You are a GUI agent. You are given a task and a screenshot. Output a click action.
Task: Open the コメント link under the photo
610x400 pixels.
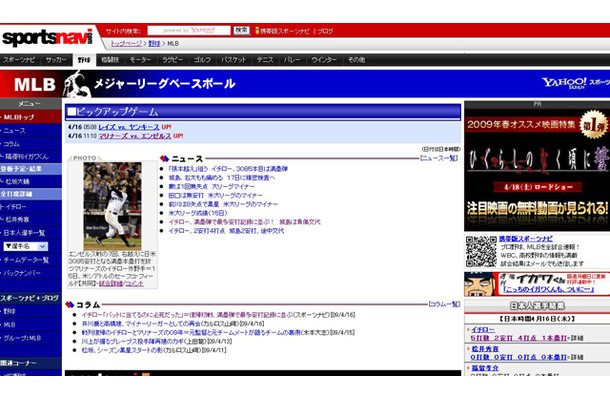(135, 284)
